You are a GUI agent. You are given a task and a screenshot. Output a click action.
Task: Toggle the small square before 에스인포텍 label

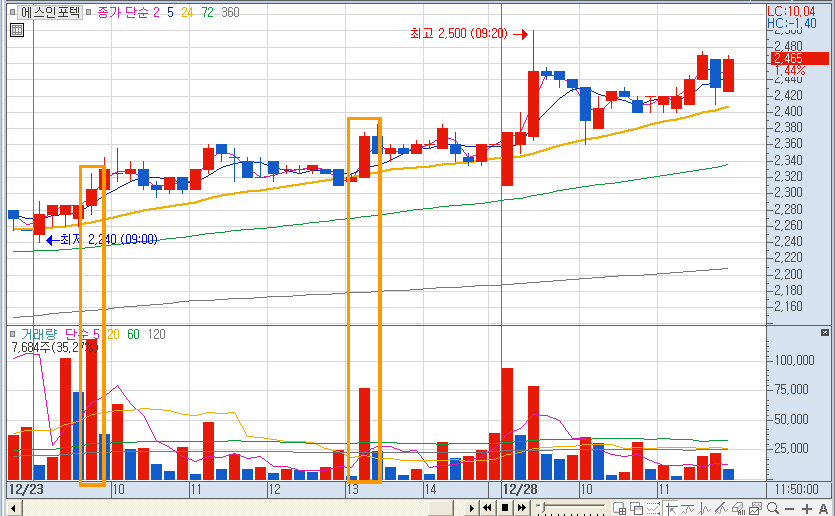point(12,13)
